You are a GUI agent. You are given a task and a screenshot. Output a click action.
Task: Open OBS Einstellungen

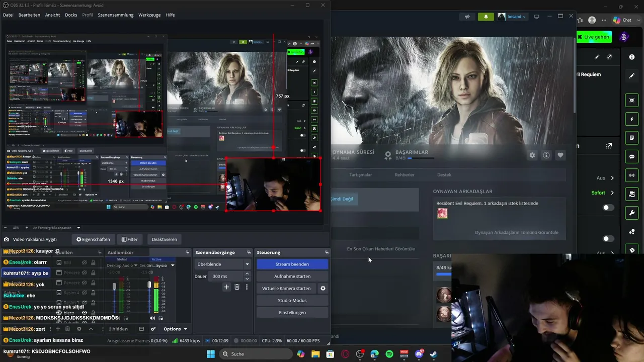[292, 312]
